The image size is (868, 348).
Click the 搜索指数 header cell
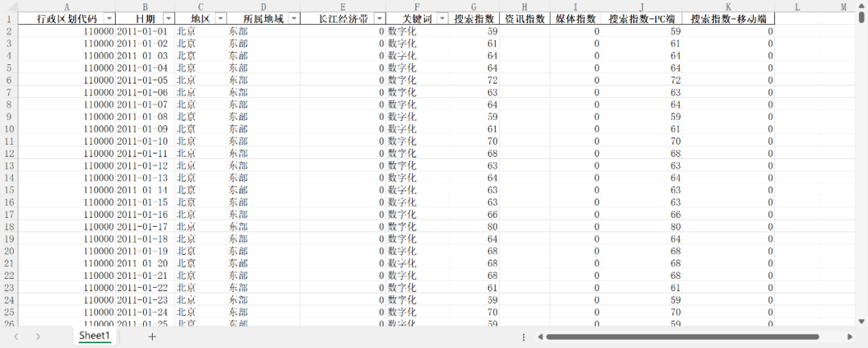[474, 18]
